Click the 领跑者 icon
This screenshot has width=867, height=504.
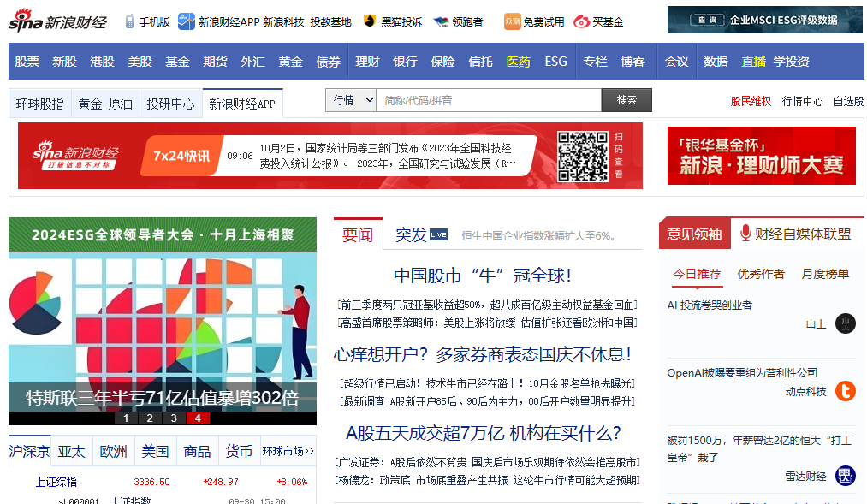click(x=441, y=21)
